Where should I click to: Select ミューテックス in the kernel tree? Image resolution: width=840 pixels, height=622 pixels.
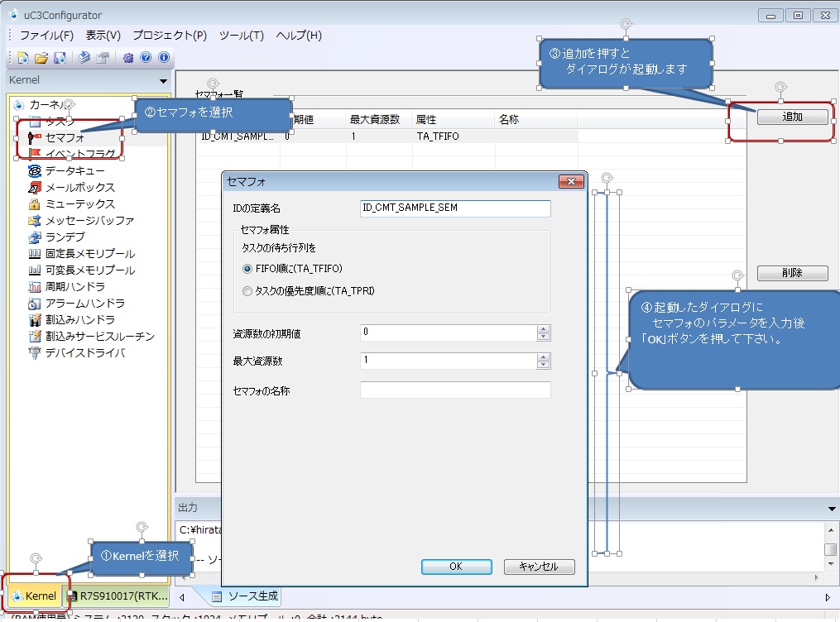click(x=79, y=204)
